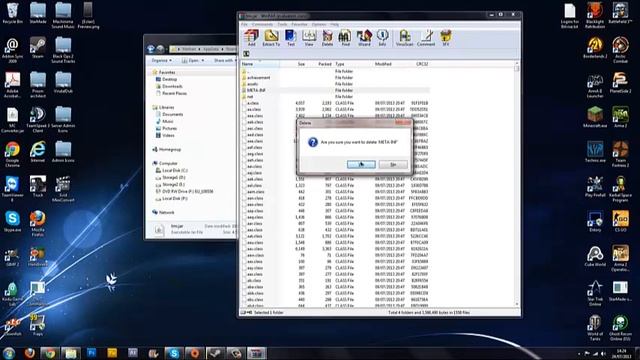Open the Tools menu in WinRAR
This screenshot has width=640, height=360.
(x=282, y=24)
